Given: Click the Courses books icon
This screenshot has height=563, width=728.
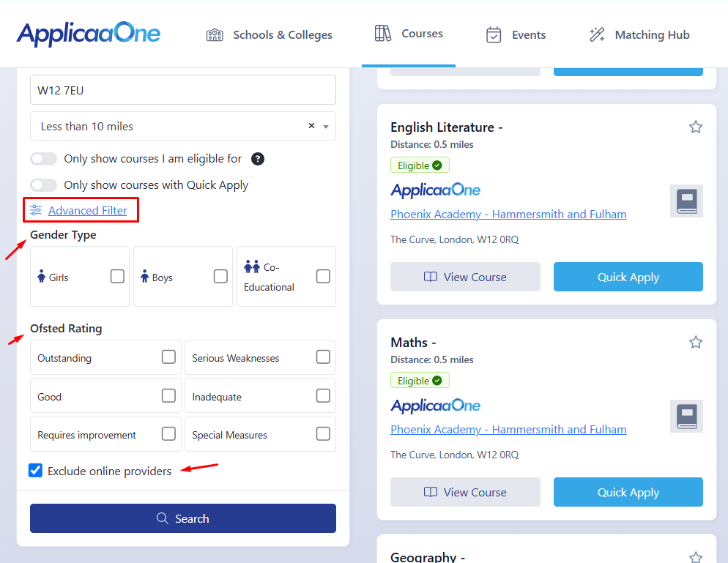Looking at the screenshot, I should click(382, 33).
